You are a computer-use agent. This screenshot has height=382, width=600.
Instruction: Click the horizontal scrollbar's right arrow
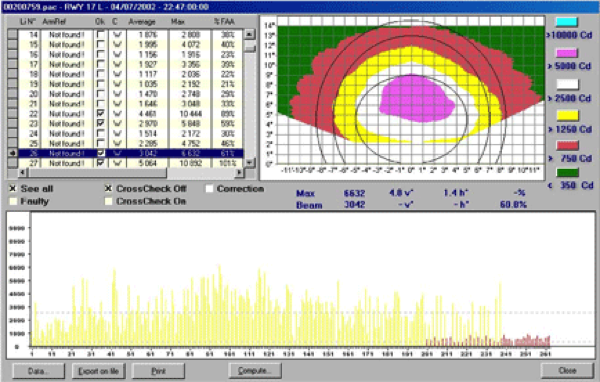(239, 173)
